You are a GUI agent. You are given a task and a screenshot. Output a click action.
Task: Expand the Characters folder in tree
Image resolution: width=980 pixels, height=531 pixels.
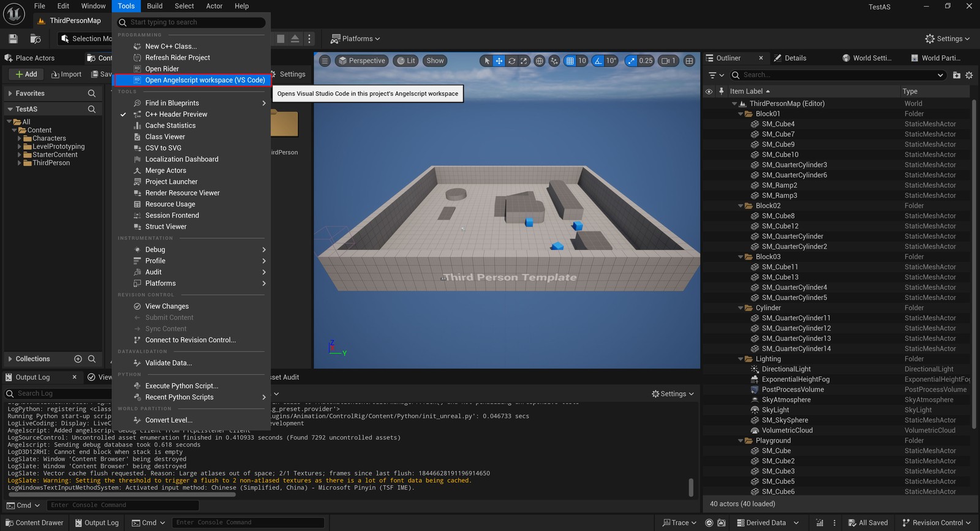[20, 138]
